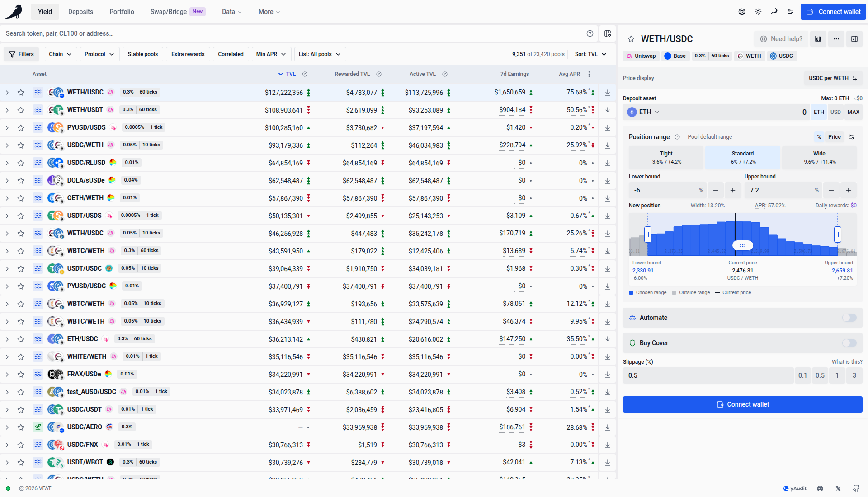Open column options three-dots near Avg APR

click(x=589, y=74)
